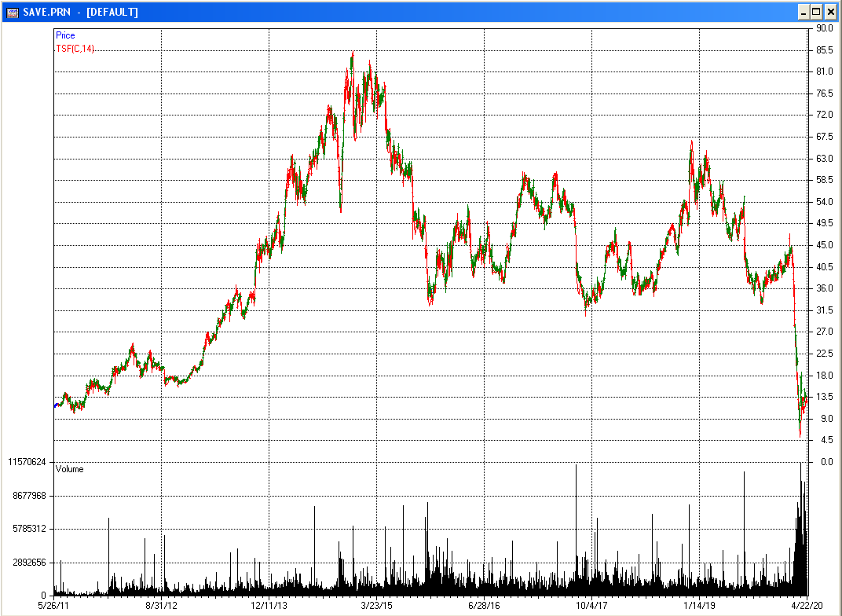The width and height of the screenshot is (842, 616).
Task: Click the "63.0" price axis value
Action: [x=824, y=159]
